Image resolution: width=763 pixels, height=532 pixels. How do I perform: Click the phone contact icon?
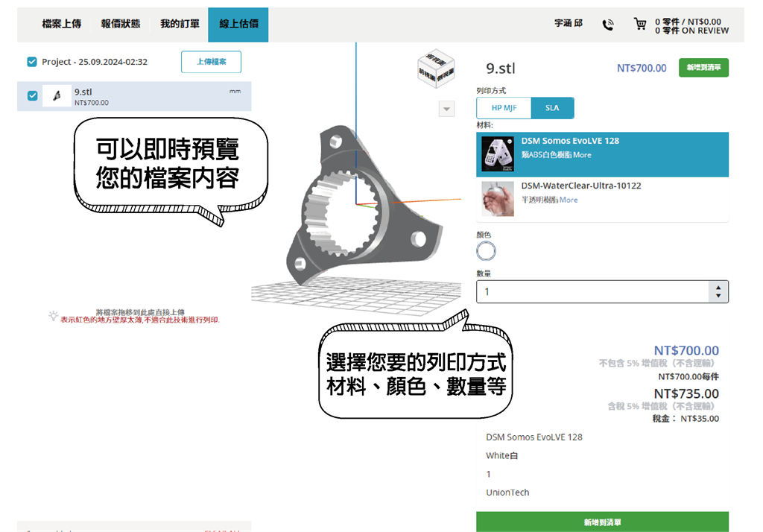pos(608,24)
